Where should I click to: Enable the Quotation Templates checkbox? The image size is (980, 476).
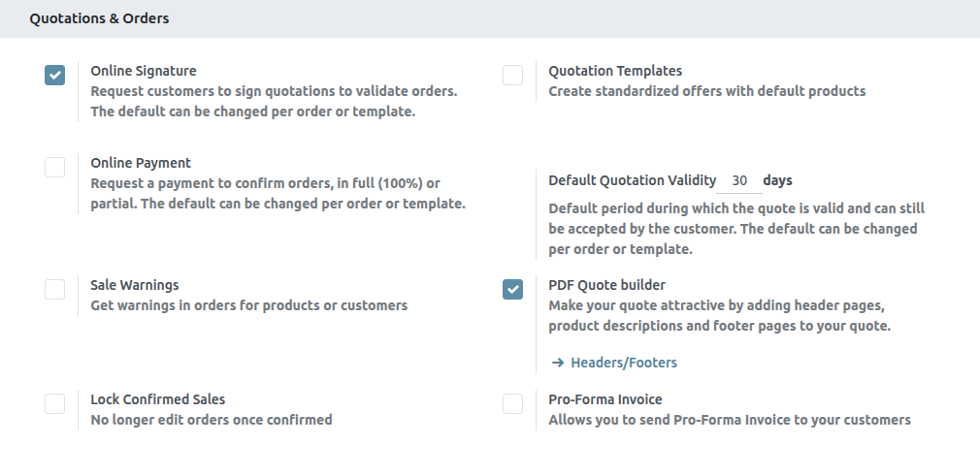click(x=513, y=76)
